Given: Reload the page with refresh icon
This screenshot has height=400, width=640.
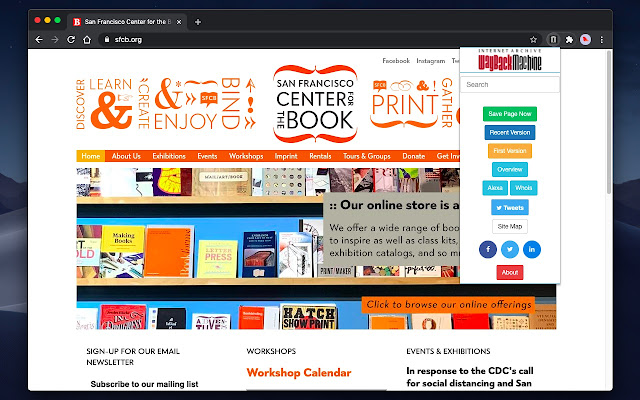Looking at the screenshot, I should coord(71,40).
